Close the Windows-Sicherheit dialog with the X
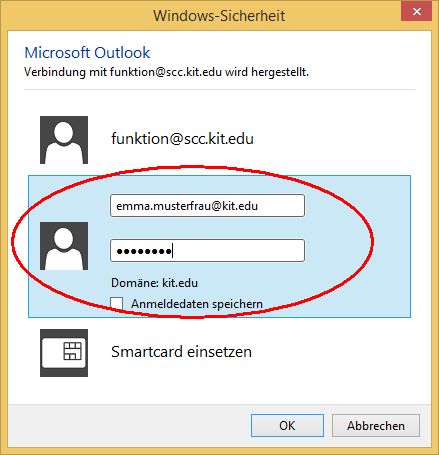Screen dimensions: 439x455 point(416,12)
